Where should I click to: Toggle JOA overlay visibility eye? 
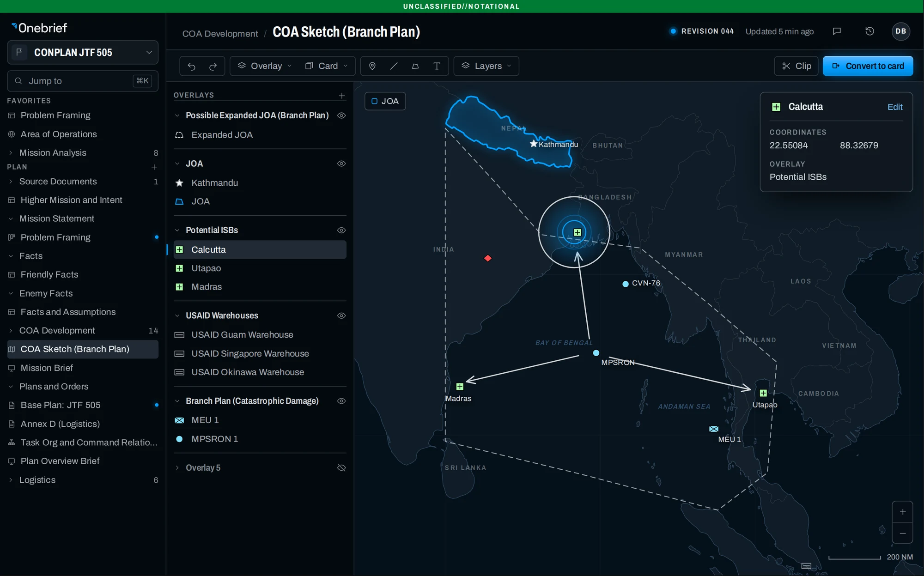tap(341, 164)
